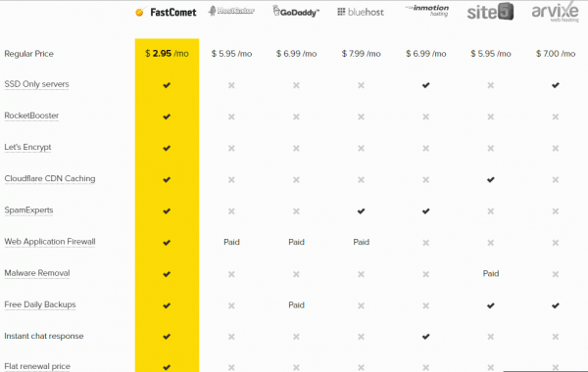
Task: Click inmotion's Instant chat response checkmark
Action: pyautogui.click(x=425, y=337)
